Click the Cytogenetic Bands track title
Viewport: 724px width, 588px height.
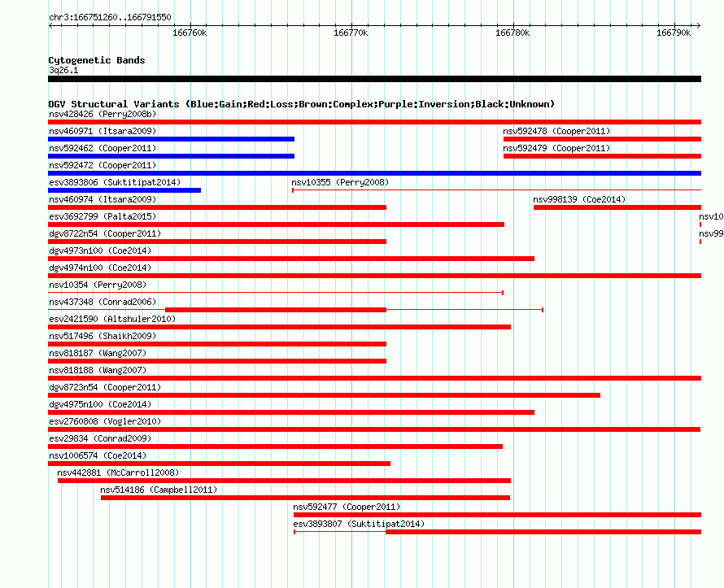[97, 60]
